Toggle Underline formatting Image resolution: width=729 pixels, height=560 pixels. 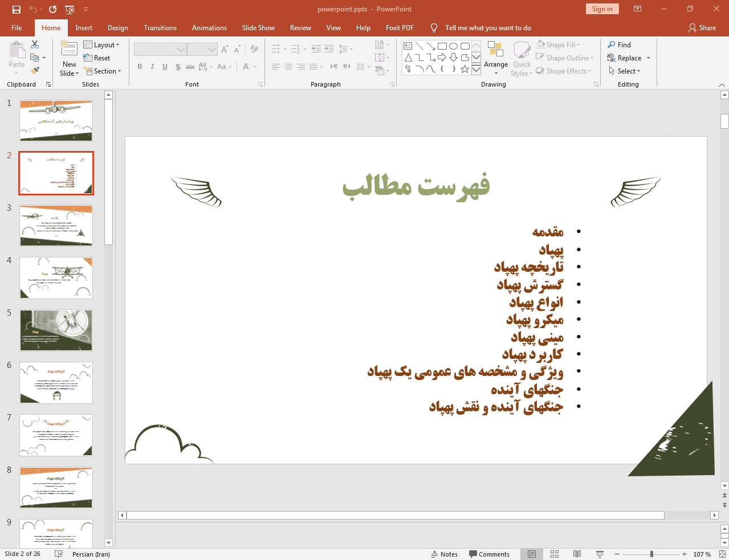coord(165,67)
